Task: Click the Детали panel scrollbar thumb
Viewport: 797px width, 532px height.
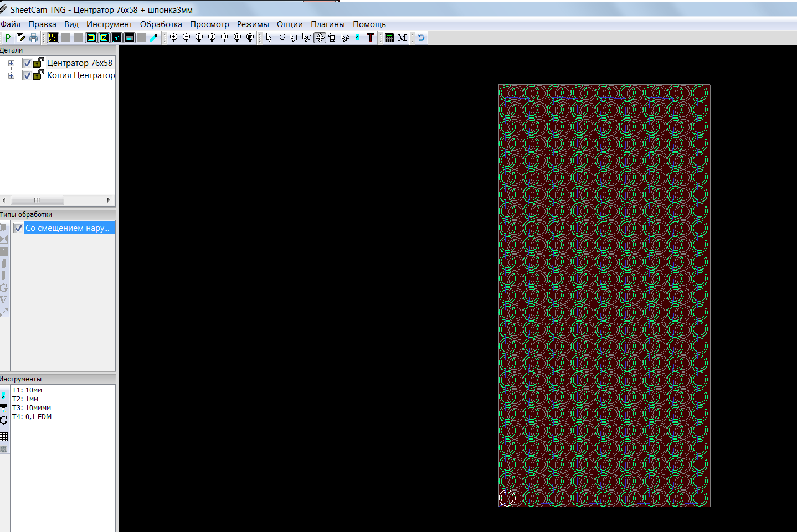Action: pyautogui.click(x=37, y=200)
